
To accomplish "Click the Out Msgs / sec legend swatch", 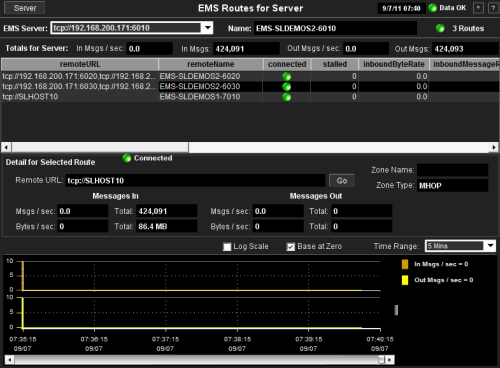I will pyautogui.click(x=405, y=280).
